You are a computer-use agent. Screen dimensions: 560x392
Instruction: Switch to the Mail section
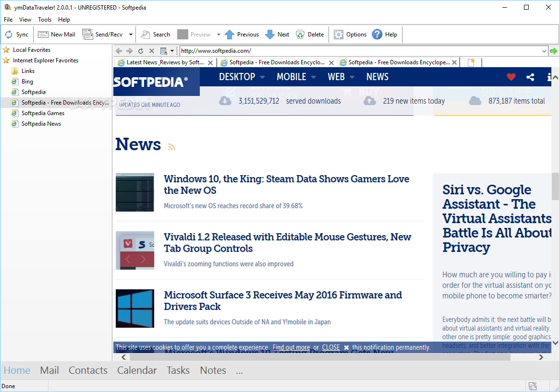(49, 370)
